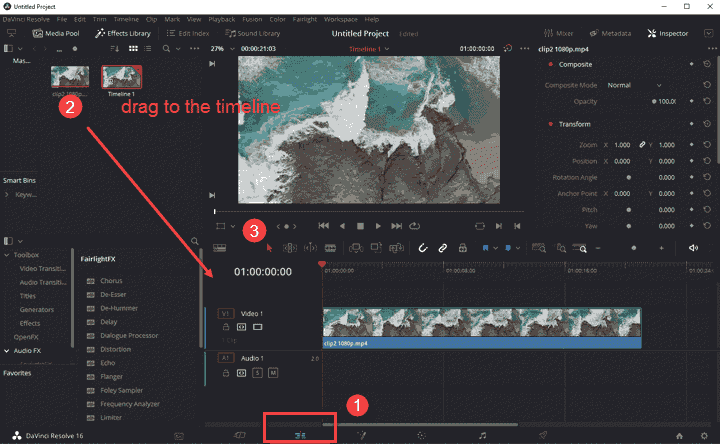Open the Workspace menu
The width and height of the screenshot is (720, 444).
[x=341, y=19]
